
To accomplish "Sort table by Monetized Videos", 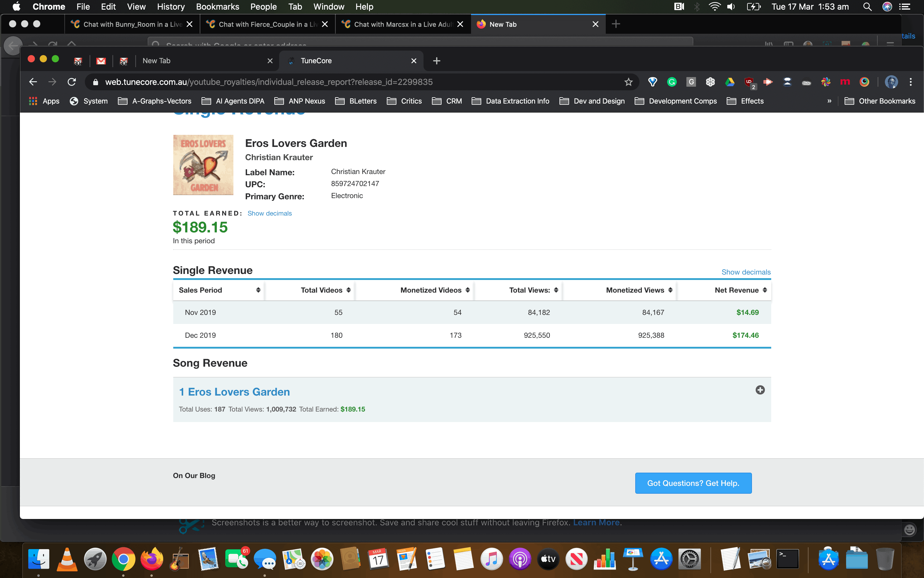I will click(415, 290).
